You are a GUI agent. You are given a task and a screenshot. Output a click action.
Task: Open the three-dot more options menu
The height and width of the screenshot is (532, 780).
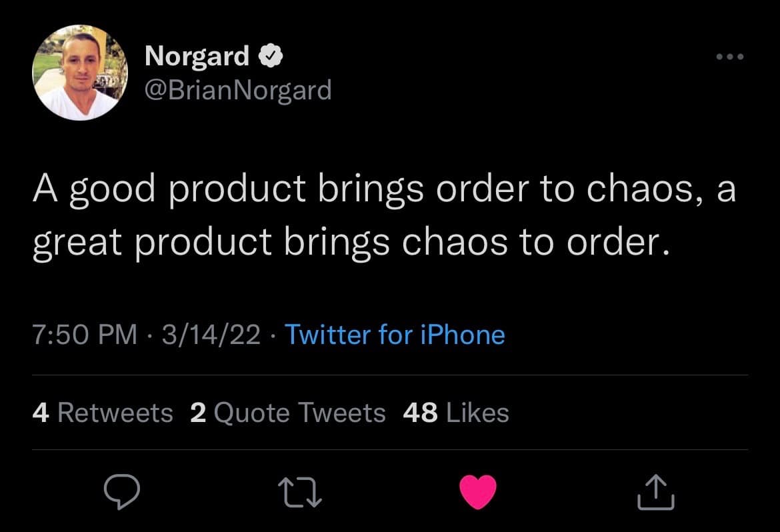point(729,57)
